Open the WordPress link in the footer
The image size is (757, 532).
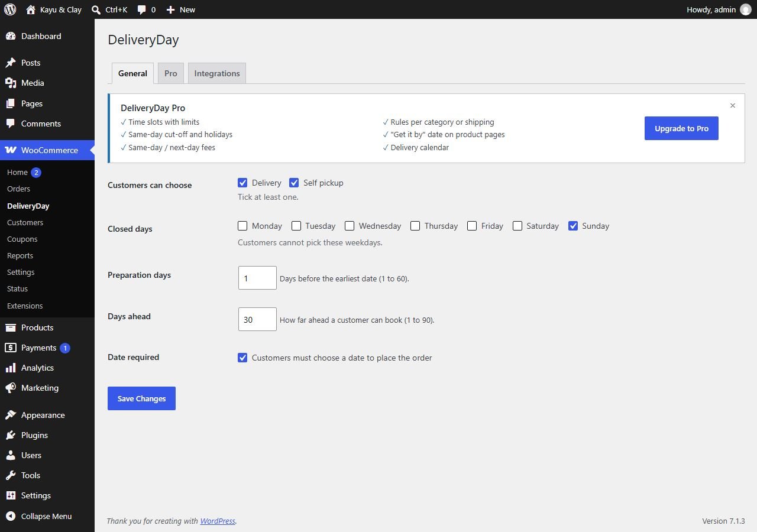pos(218,521)
